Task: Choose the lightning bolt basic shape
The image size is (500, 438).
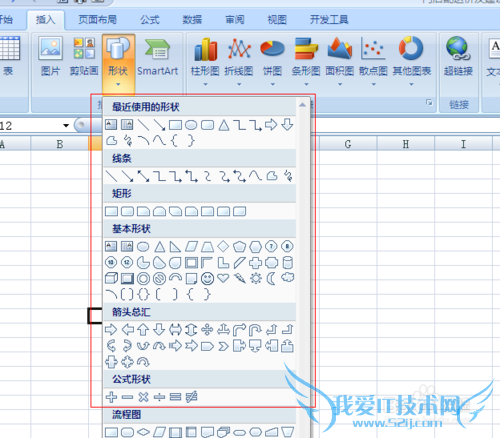Action: coord(239,278)
